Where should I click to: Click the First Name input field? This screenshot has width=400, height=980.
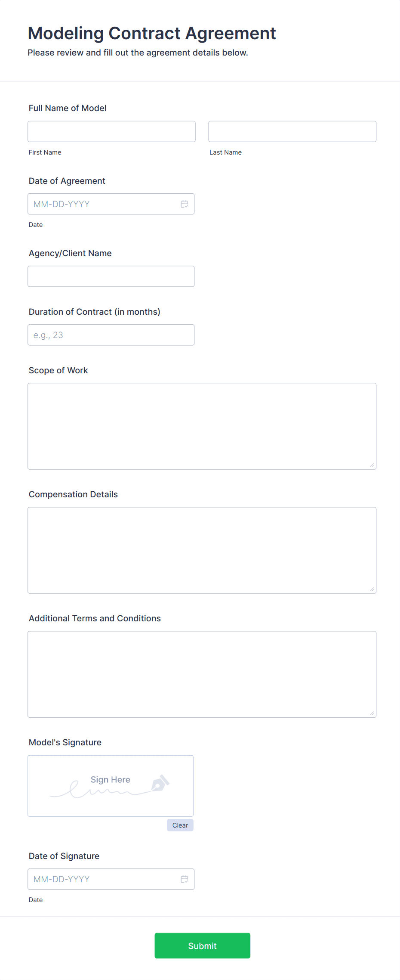coord(111,131)
